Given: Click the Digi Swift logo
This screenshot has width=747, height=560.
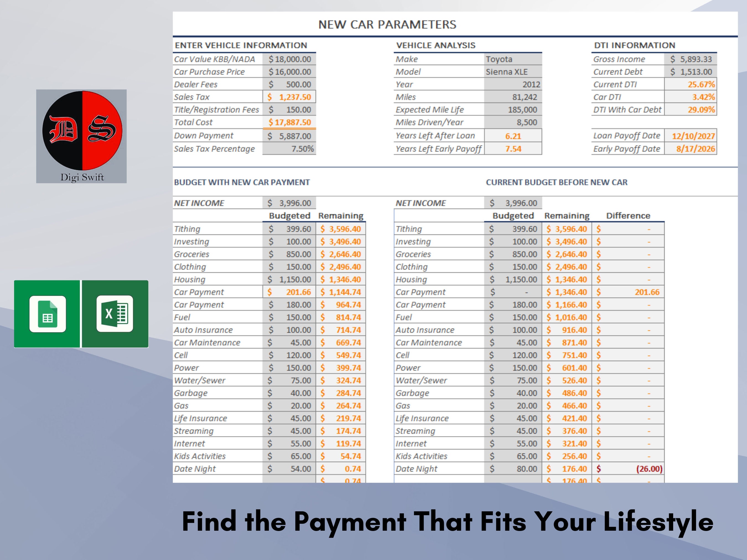Looking at the screenshot, I should point(81,136).
